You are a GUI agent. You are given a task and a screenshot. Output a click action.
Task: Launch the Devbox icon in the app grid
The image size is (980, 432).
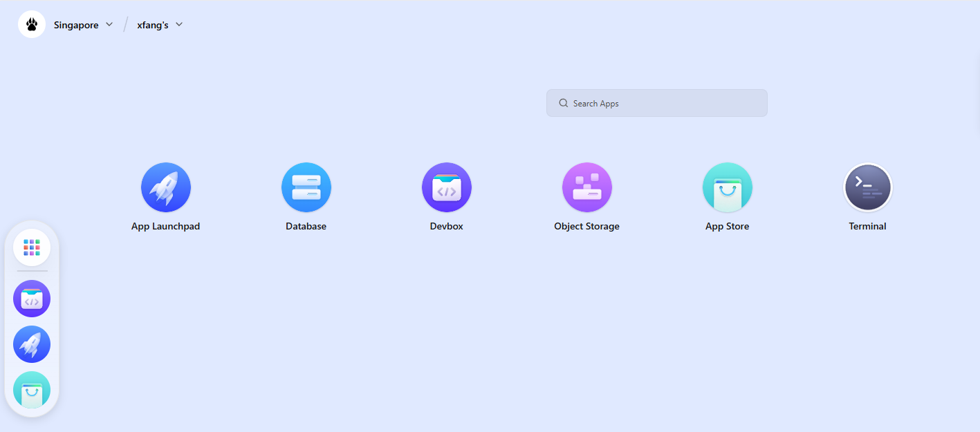[x=447, y=187]
